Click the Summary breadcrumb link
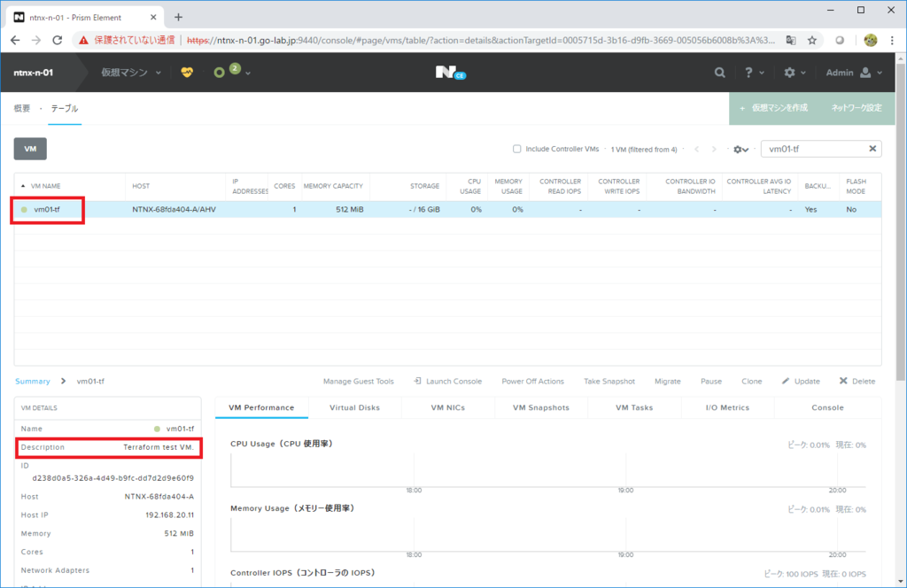This screenshot has height=588, width=907. 33,381
